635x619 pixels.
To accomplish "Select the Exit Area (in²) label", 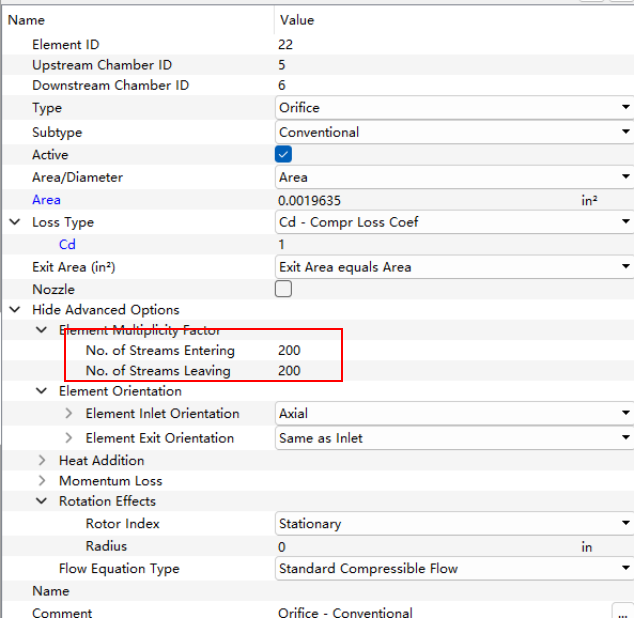I will pyautogui.click(x=74, y=267).
